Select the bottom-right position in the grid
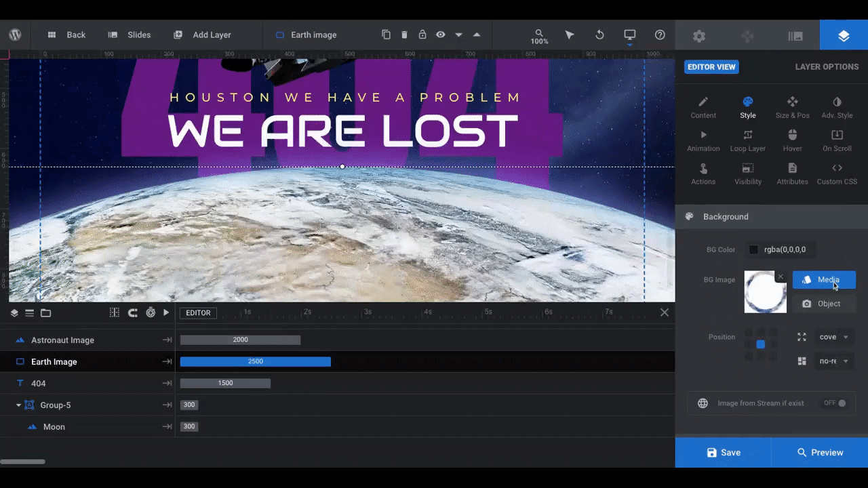This screenshot has width=868, height=488. pyautogui.click(x=772, y=356)
